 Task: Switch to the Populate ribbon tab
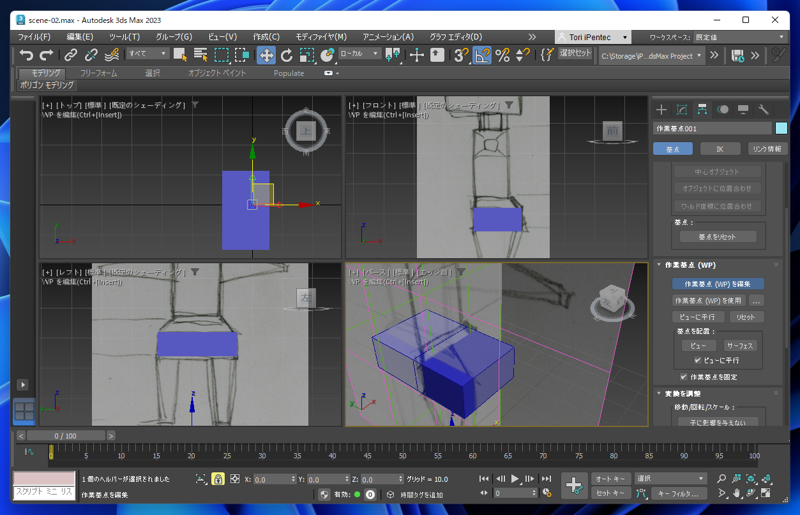pos(289,73)
